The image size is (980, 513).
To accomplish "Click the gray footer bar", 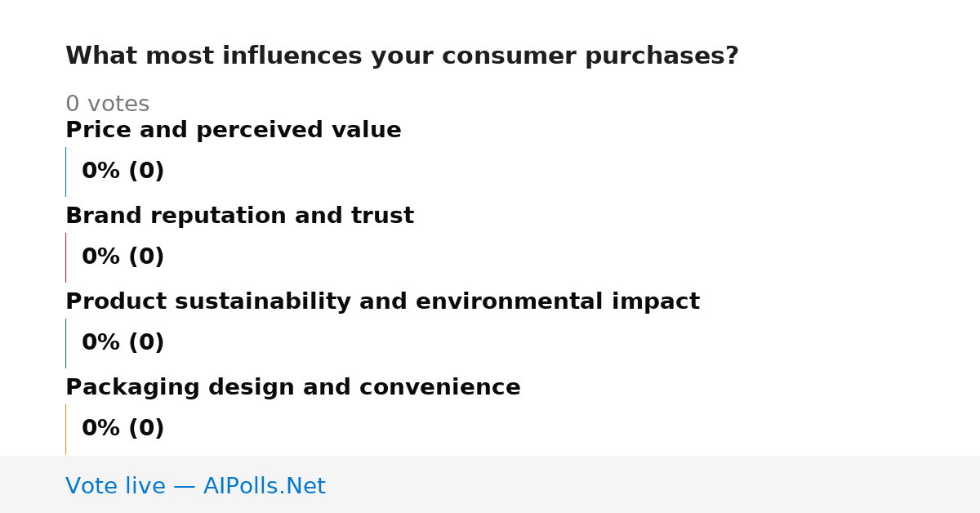I will coord(490,484).
